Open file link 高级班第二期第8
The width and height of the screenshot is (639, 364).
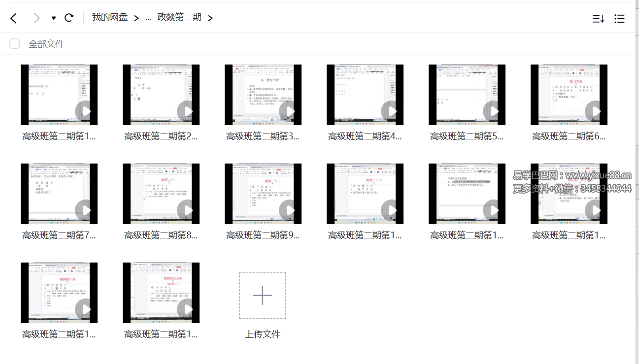[161, 235]
